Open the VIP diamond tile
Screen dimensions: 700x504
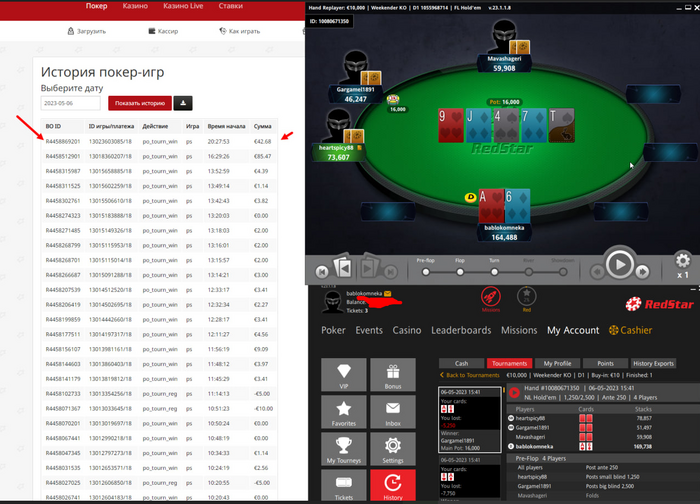click(x=344, y=375)
